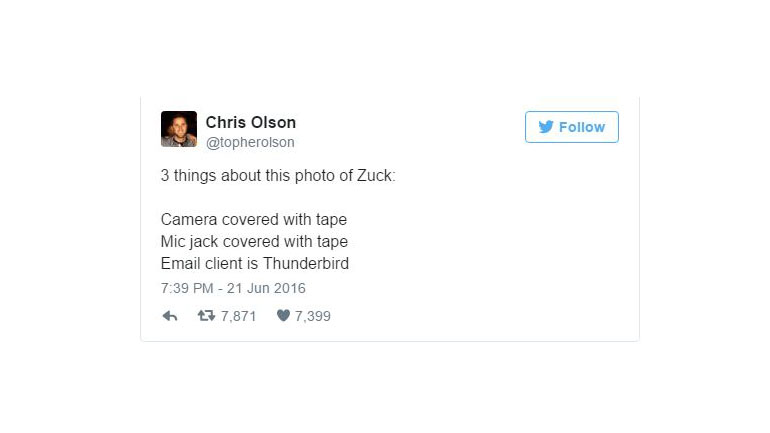Retweet using the retweet arrows icon
Viewport: 770px width, 433px height.
tap(205, 316)
